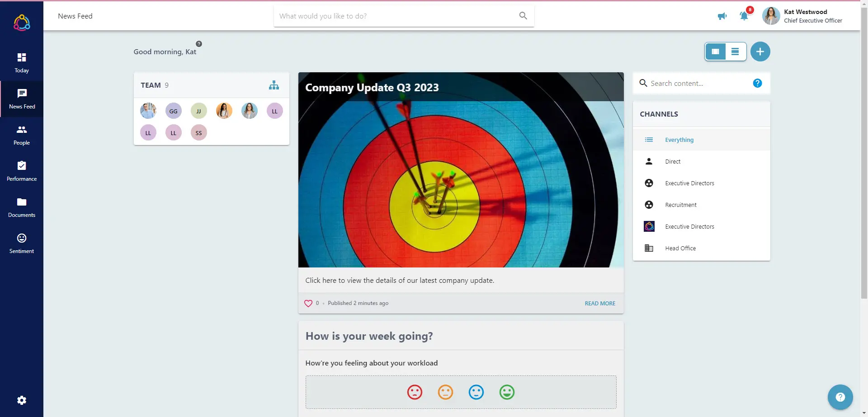Open the Company Update Q3 2023 image
The height and width of the screenshot is (417, 868).
[x=461, y=181]
